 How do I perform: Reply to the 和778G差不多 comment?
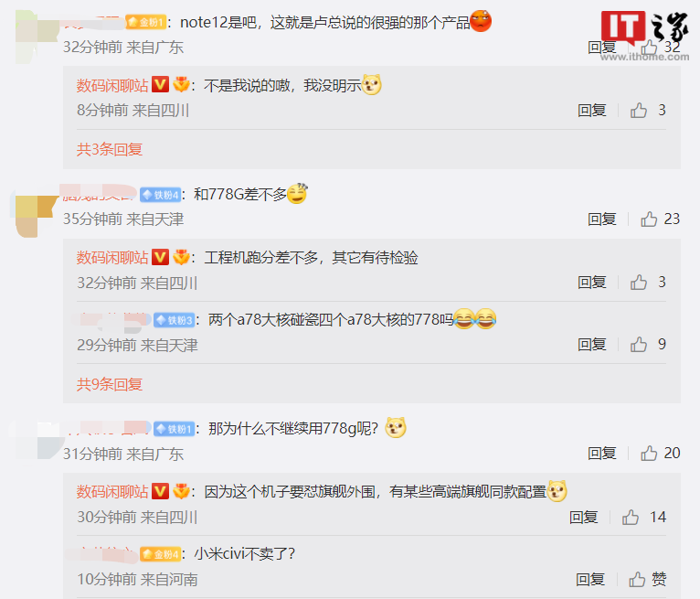pos(602,219)
